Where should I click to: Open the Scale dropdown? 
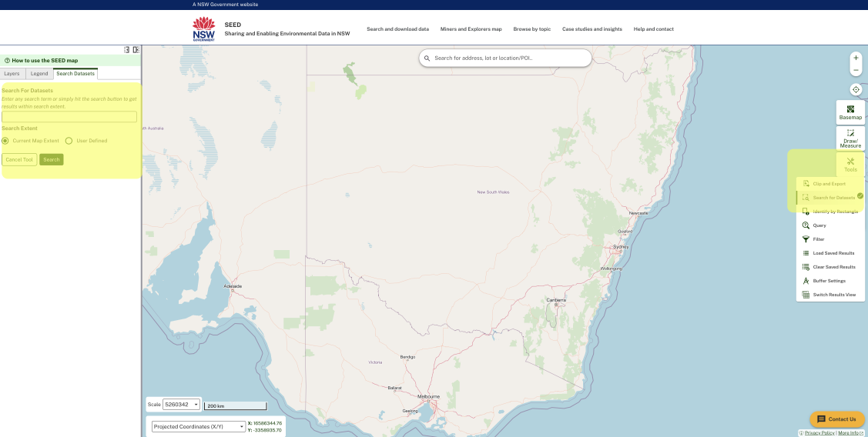click(x=181, y=405)
